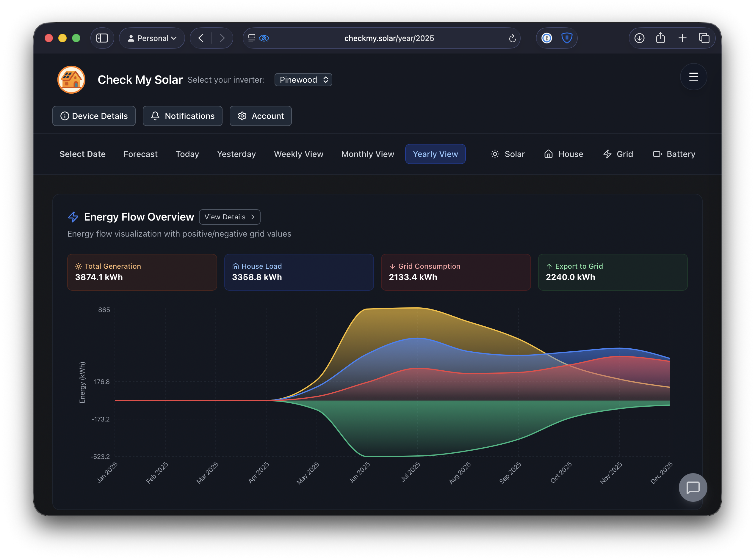Open the hamburger menu button
Screen dimensions: 755x560
693,77
